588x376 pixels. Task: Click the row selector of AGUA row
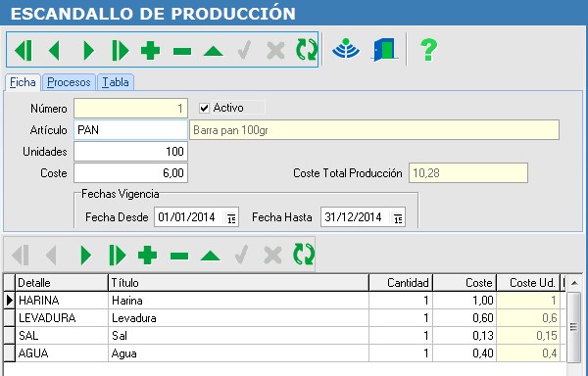click(9, 353)
